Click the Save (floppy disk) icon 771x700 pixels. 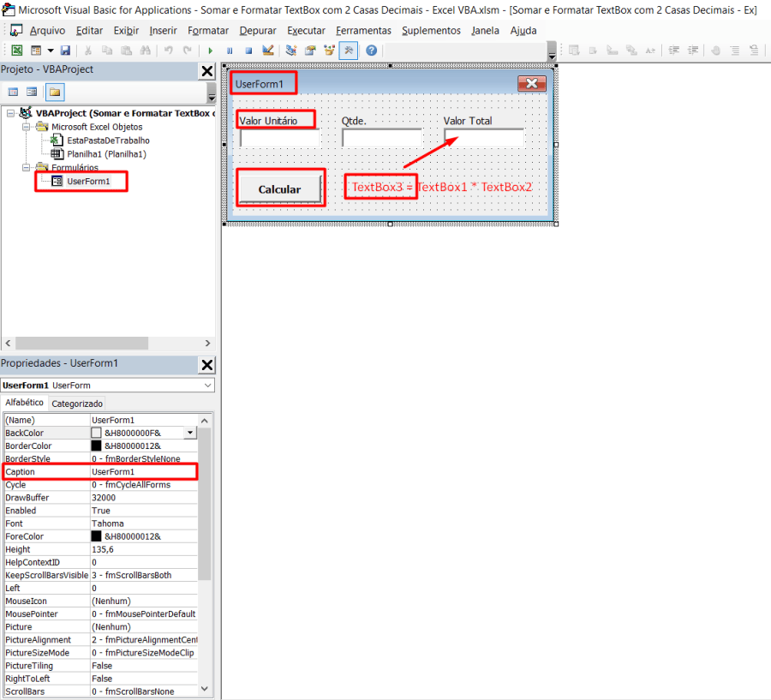point(65,51)
